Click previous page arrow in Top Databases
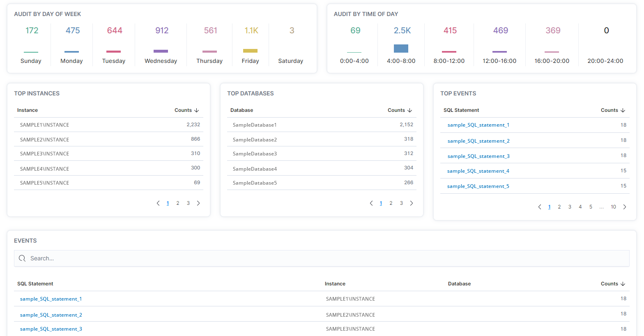Screen dimensions: 644x336 click(x=371, y=203)
